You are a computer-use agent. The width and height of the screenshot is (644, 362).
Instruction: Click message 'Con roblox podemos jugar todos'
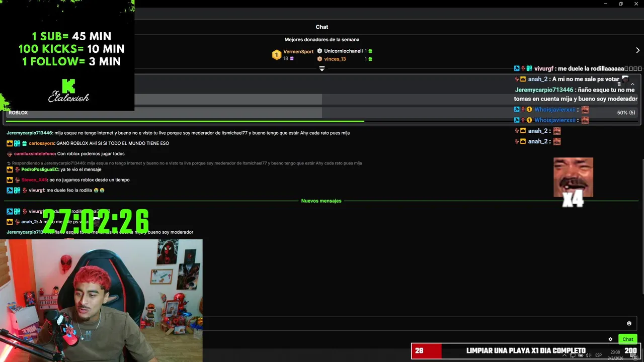[91, 154]
